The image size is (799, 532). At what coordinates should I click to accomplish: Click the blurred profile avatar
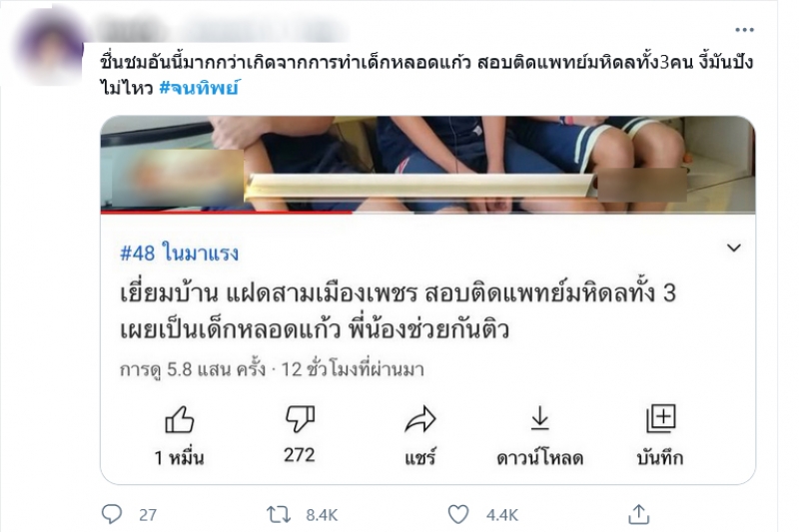point(49,47)
